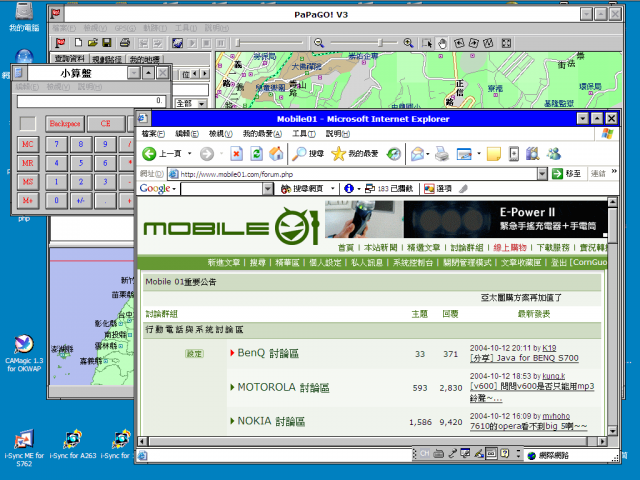
Task: Click the Java for BENQ S700 post link
Action: pos(524,358)
